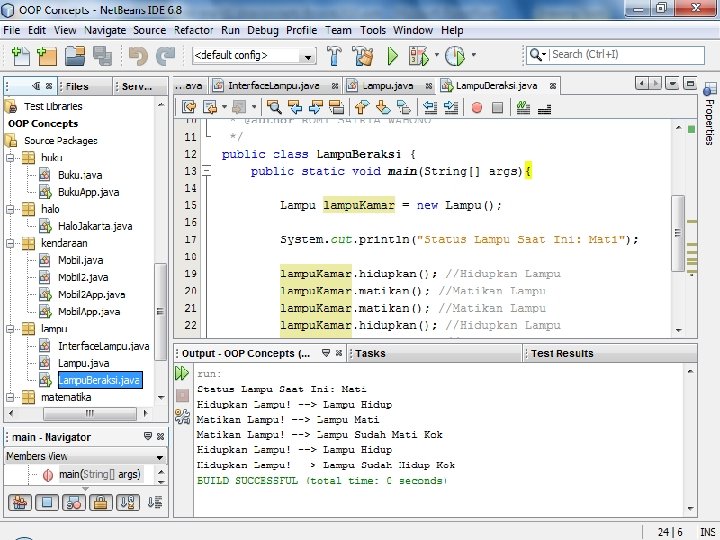Viewport: 720px width, 540px height.
Task: Click the New Project icon
Action: [x=45, y=55]
